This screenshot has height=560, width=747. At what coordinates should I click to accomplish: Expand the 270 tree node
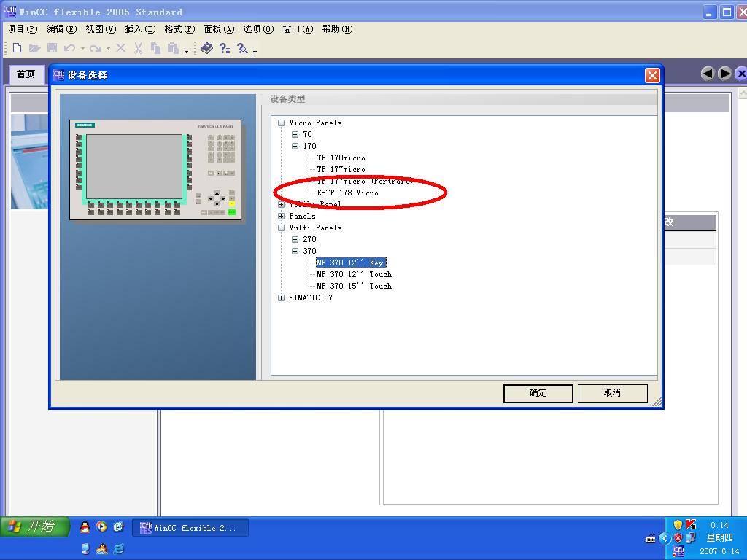pos(295,239)
